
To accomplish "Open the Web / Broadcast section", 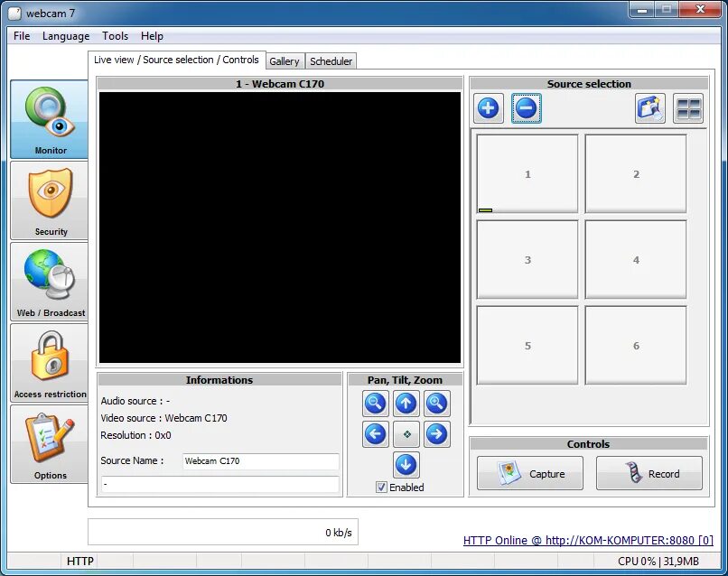I will 49,282.
